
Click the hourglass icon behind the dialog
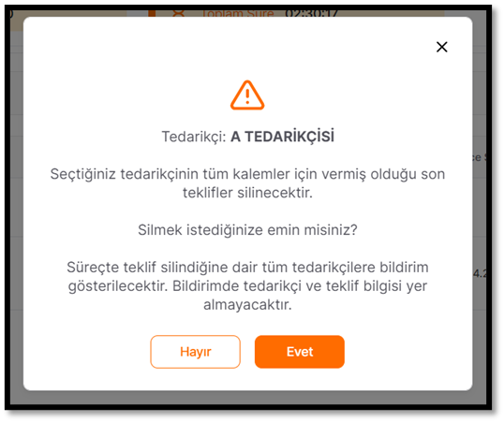178,13
